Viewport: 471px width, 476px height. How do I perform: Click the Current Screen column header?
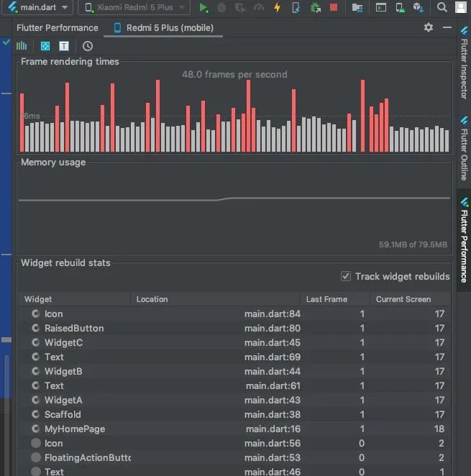click(x=403, y=299)
